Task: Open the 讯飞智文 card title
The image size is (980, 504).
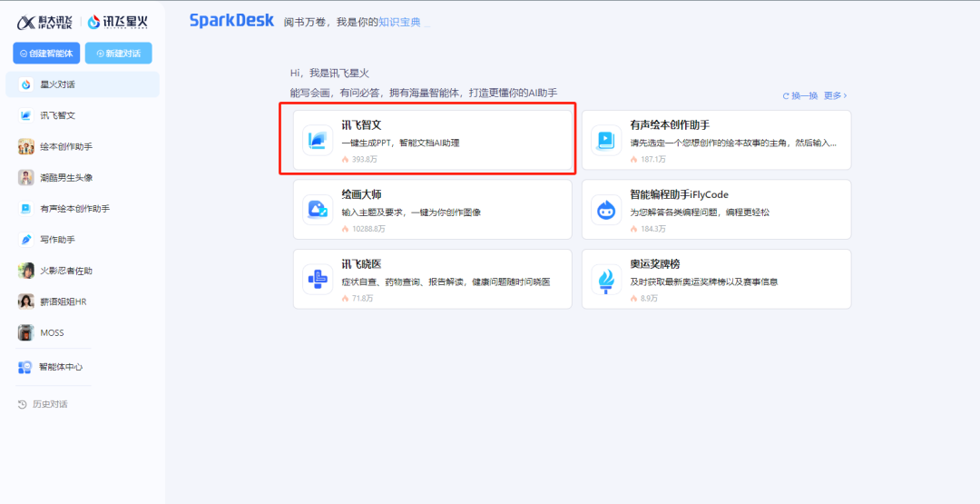Action: 361,125
